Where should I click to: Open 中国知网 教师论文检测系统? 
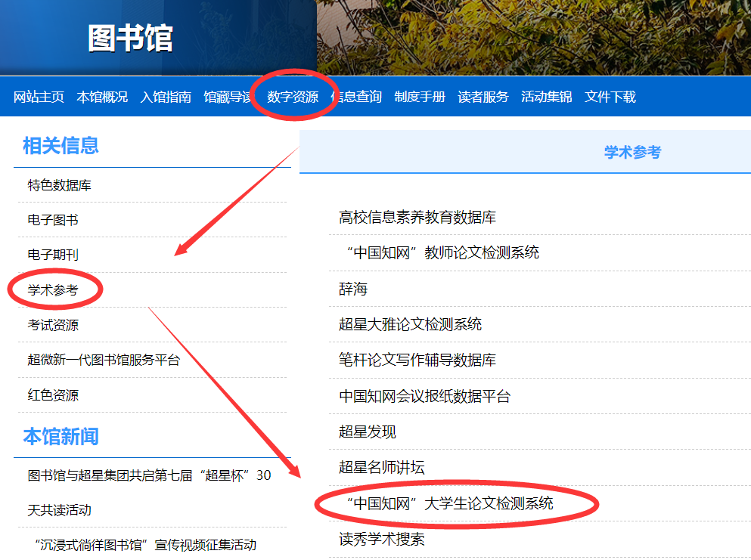tap(443, 252)
